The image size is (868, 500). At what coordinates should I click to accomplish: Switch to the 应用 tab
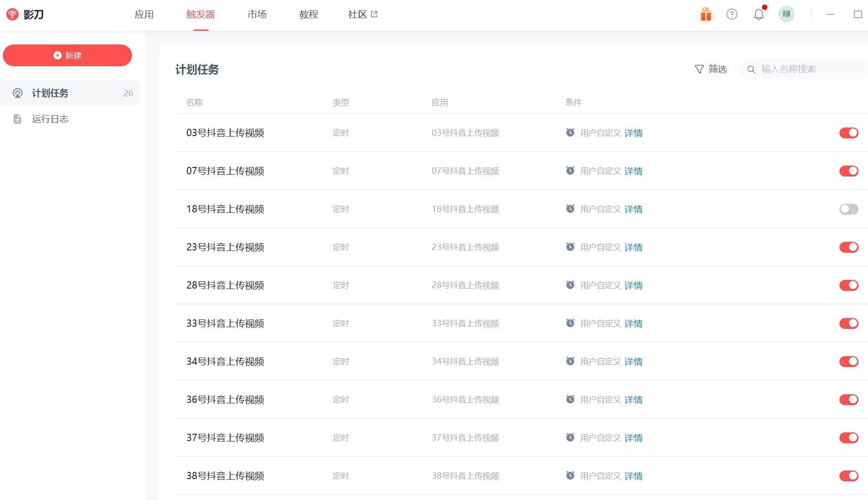(144, 15)
